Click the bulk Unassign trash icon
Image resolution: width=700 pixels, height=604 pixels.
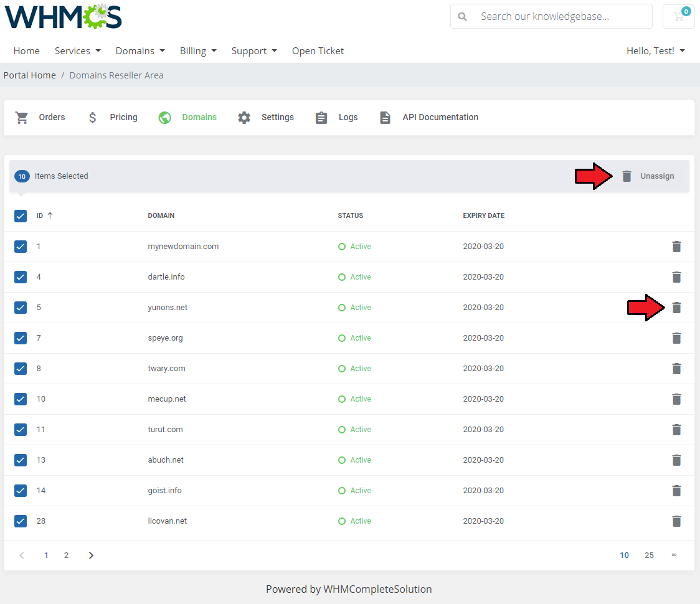(x=627, y=176)
